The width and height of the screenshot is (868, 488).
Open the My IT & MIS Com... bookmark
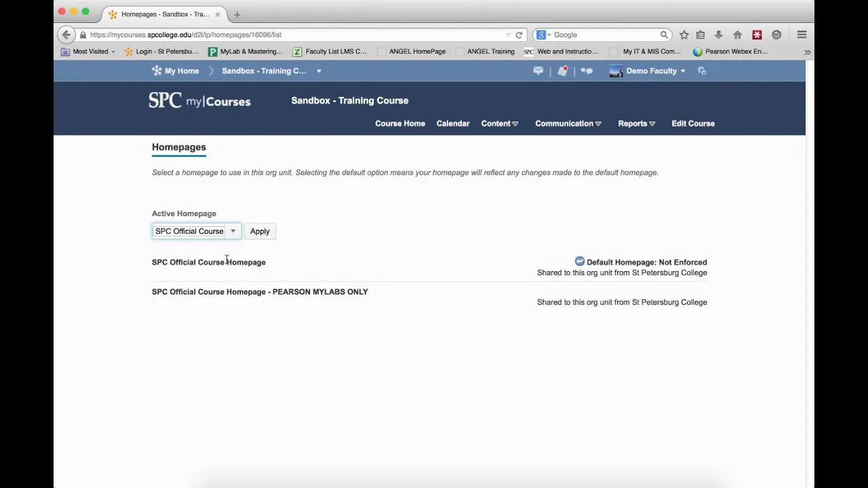646,52
